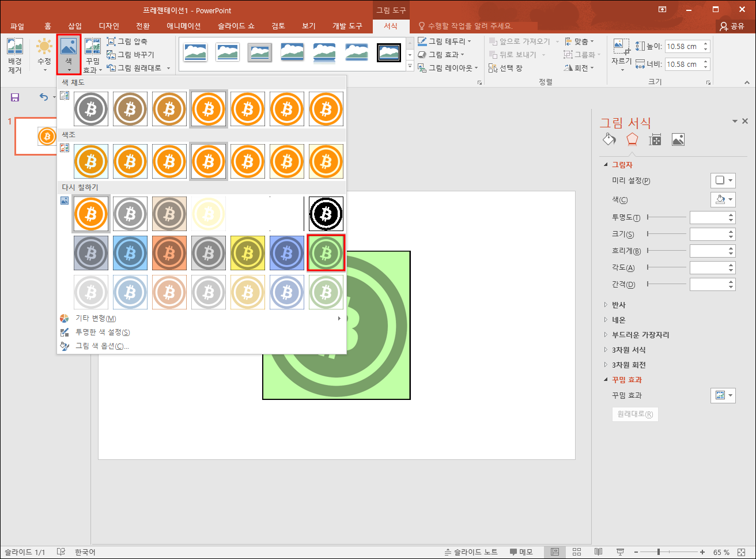Open the 수정 corrections tool
The width and height of the screenshot is (756, 559).
point(44,56)
